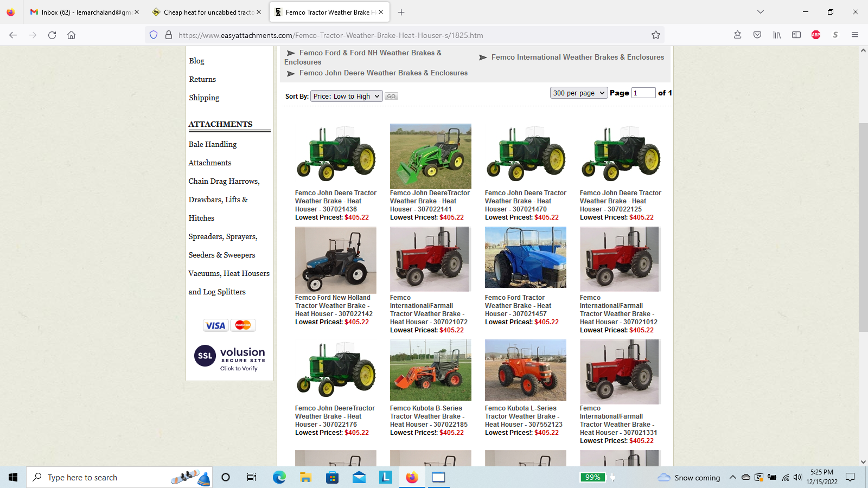
Task: Open the Windows notification center
Action: click(850, 477)
